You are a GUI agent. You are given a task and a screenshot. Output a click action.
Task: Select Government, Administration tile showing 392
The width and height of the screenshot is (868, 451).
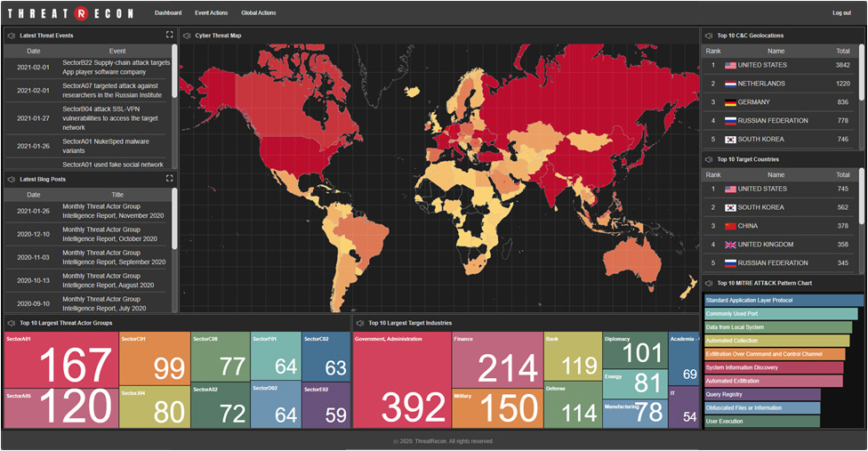[402, 380]
